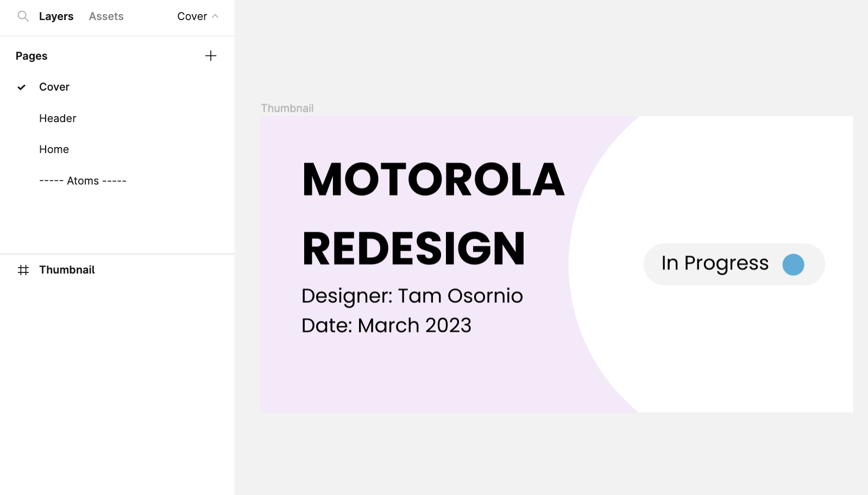The width and height of the screenshot is (868, 495).
Task: Select the Thumbnail layer in the panel
Action: click(x=67, y=270)
